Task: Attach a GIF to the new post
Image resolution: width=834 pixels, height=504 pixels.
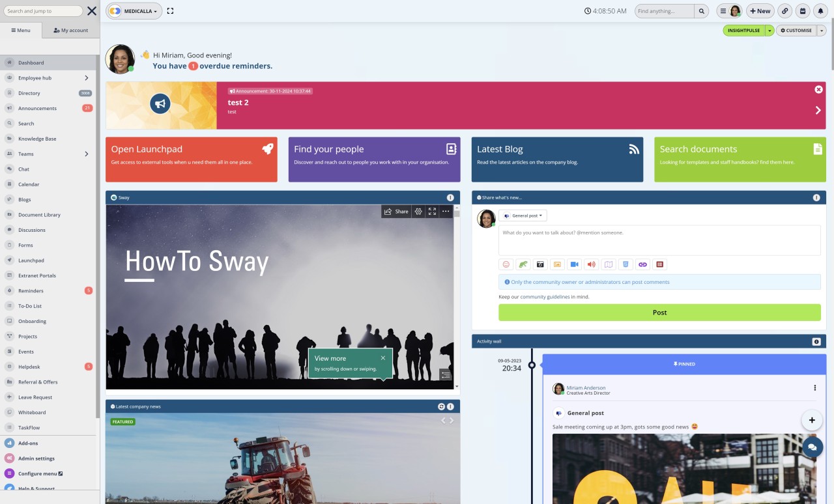Action: 523,264
